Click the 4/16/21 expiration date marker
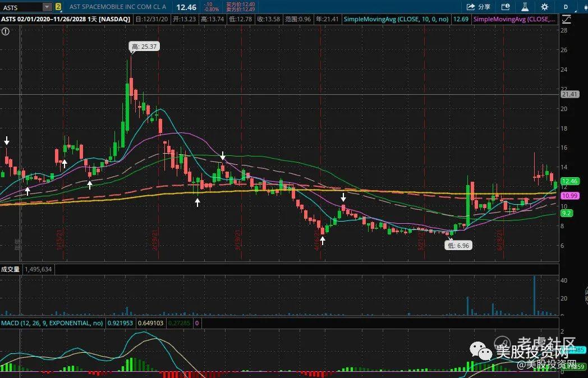Screen dimensions: 588x378 [x=317, y=240]
